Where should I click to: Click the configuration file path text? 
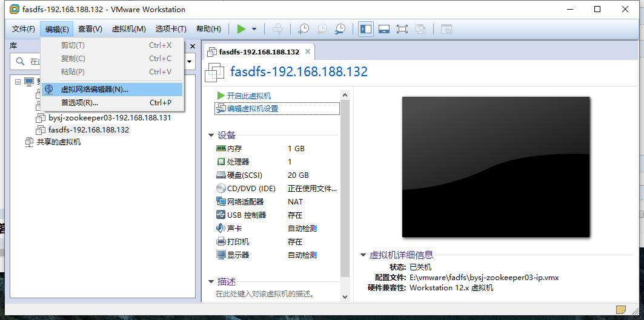click(484, 277)
